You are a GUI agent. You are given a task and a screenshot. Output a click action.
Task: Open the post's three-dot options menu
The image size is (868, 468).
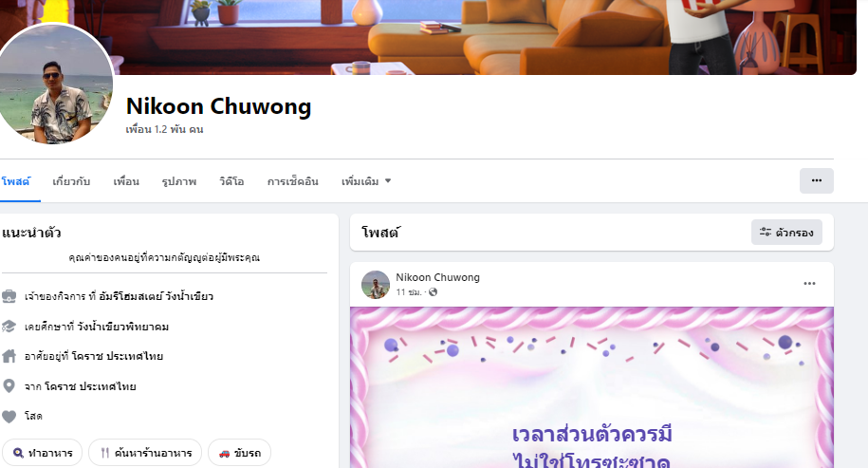tap(809, 284)
